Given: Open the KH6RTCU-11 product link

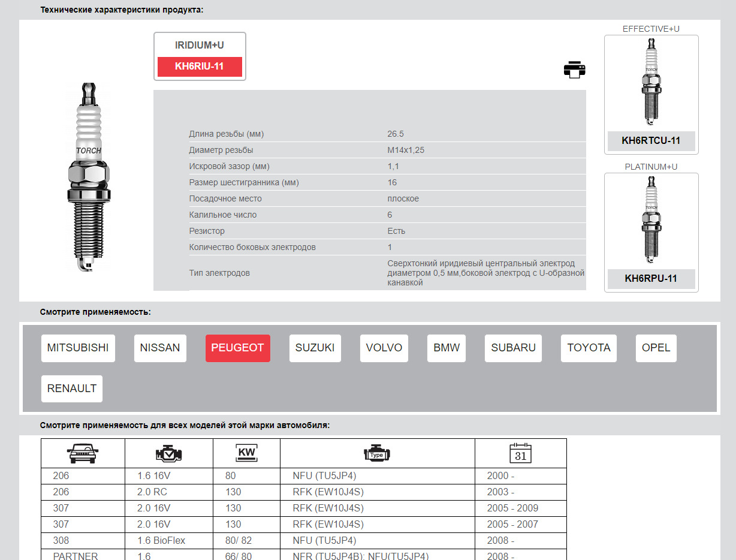Looking at the screenshot, I should click(x=651, y=141).
